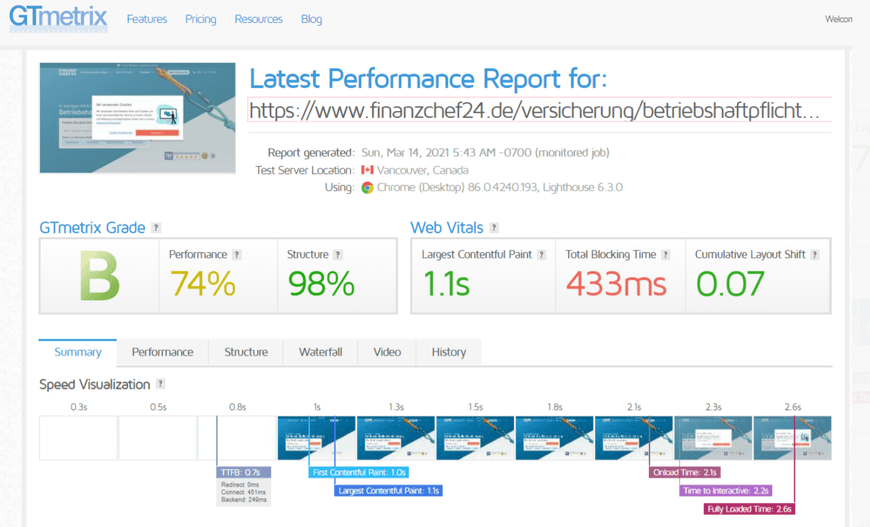Open the Waterfall tab

point(321,352)
